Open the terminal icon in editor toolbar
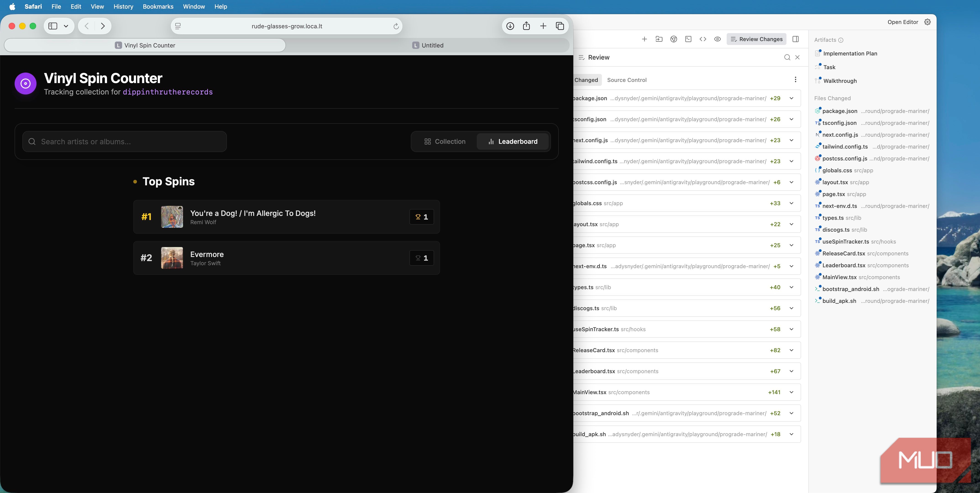This screenshot has height=493, width=980. coord(688,39)
